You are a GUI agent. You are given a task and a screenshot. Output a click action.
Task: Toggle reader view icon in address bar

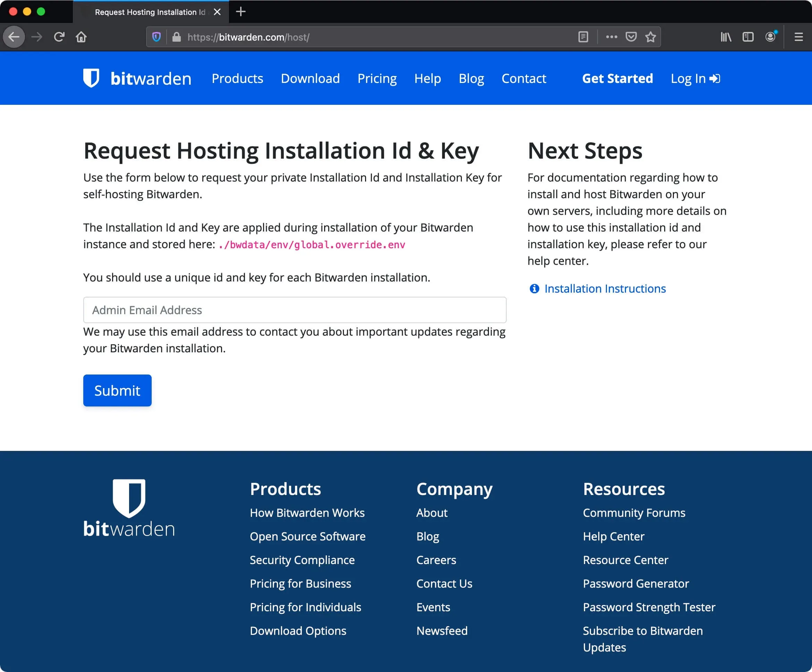(583, 37)
